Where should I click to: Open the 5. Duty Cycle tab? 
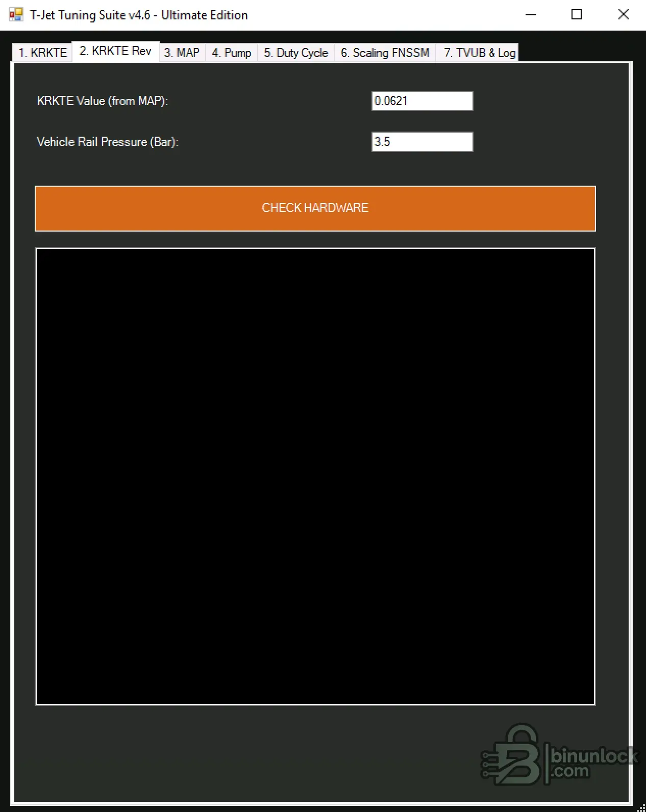point(296,53)
